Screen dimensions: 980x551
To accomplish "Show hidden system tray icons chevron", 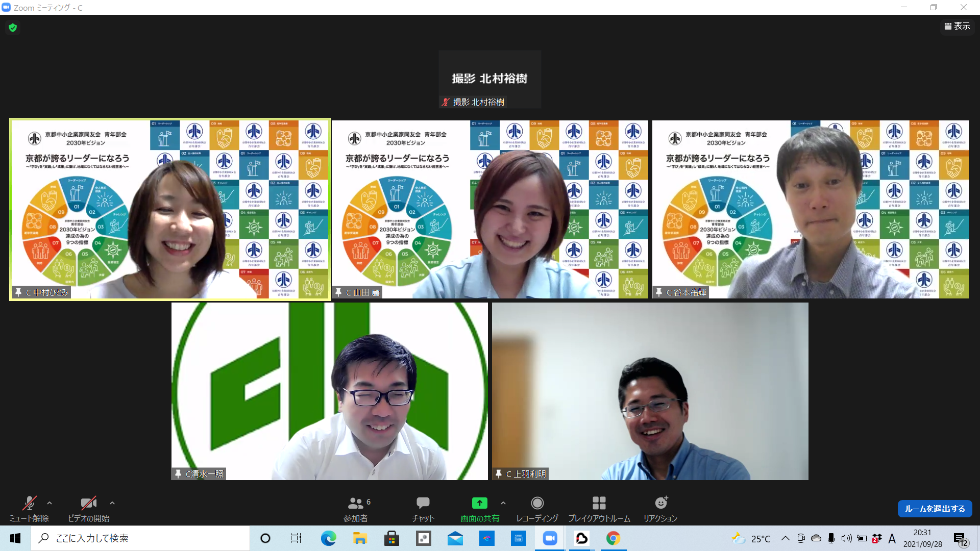I will (x=786, y=538).
